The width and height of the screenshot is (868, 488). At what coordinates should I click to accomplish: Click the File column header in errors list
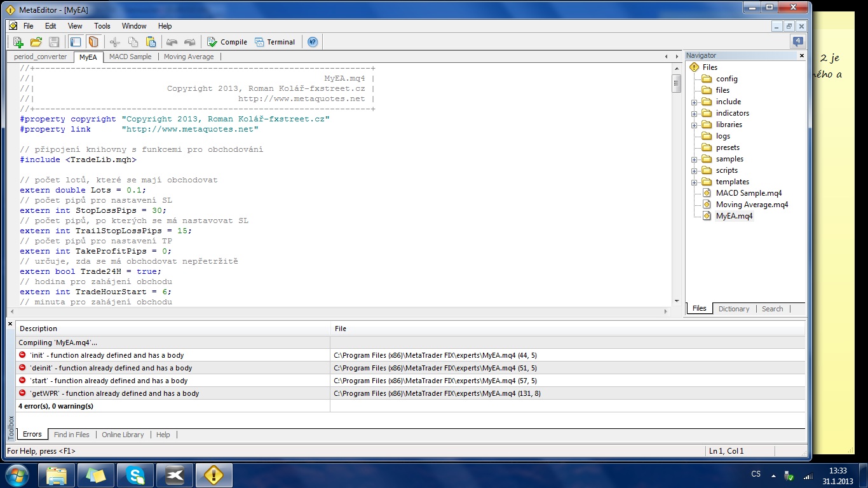[567, 329]
